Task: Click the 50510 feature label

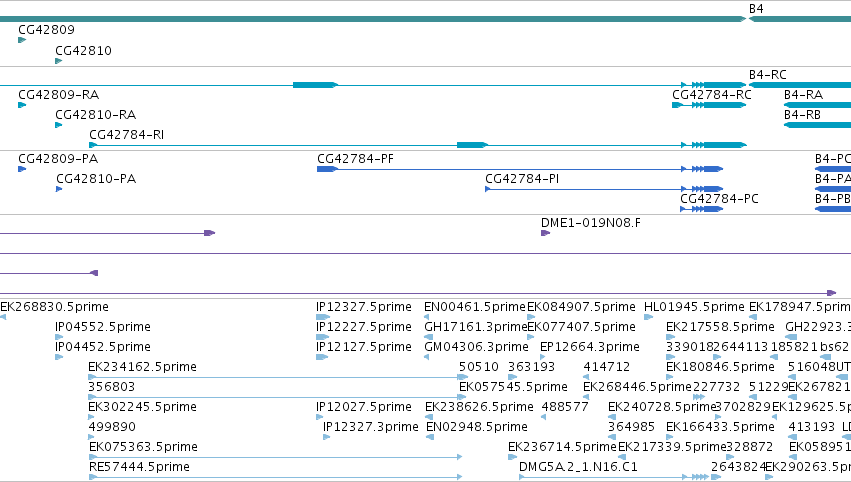Action: 479,367
